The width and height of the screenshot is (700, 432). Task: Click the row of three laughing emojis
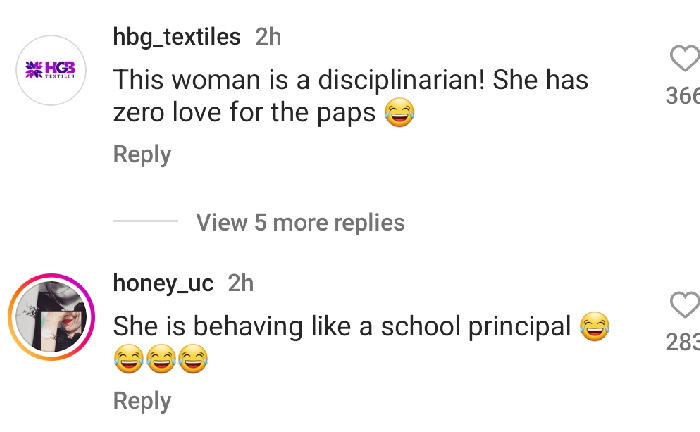(x=161, y=358)
